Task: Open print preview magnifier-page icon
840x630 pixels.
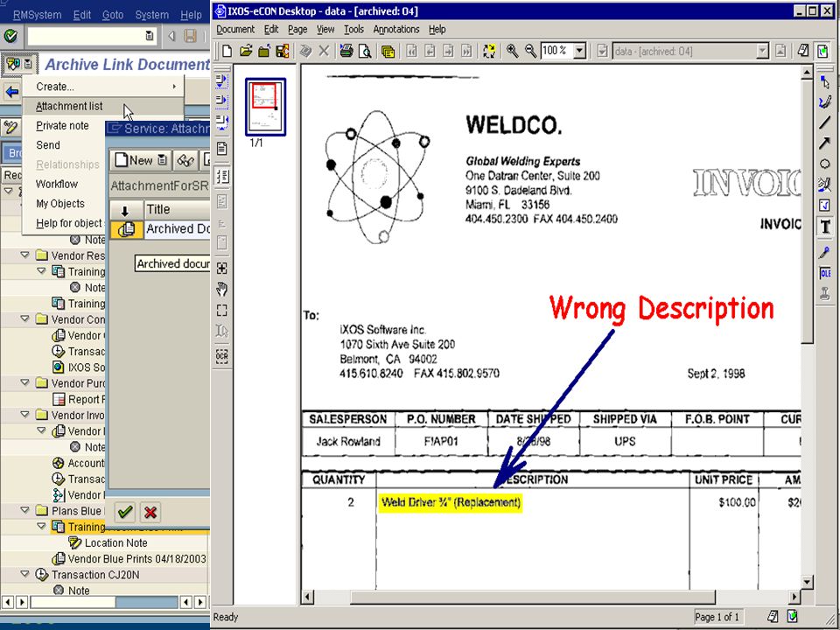Action: pos(365,51)
